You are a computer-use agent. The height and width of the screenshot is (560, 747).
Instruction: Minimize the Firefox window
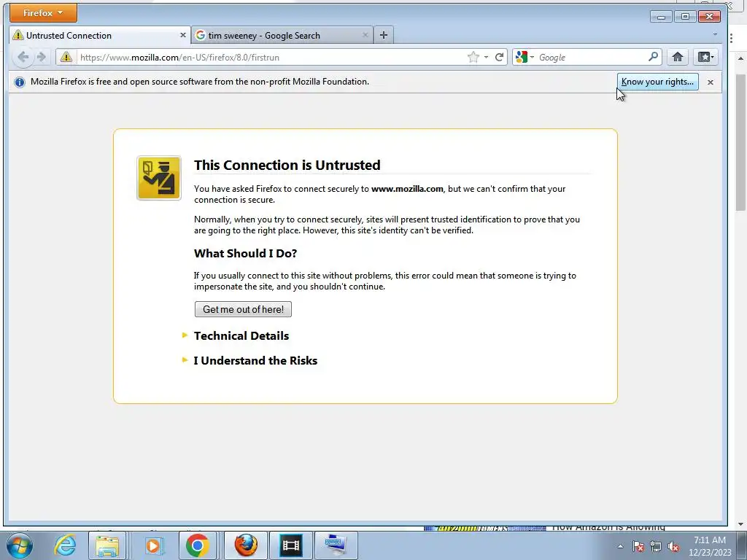[x=661, y=17]
